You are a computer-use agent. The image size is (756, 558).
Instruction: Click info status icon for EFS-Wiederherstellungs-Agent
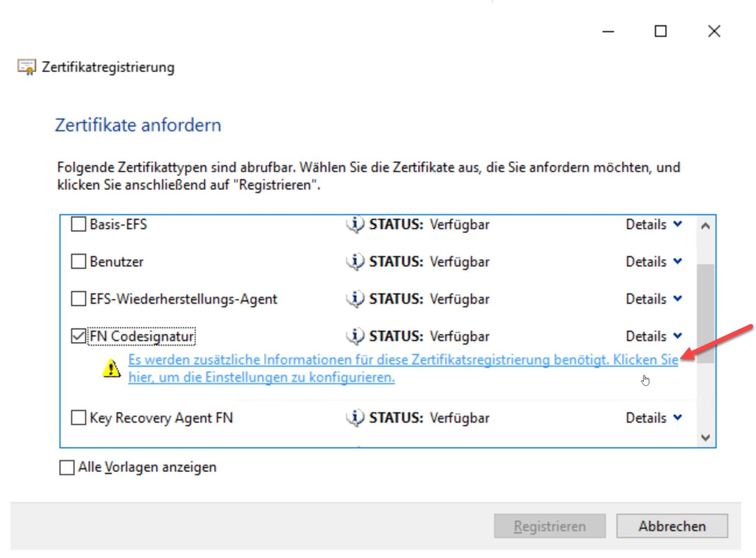355,299
